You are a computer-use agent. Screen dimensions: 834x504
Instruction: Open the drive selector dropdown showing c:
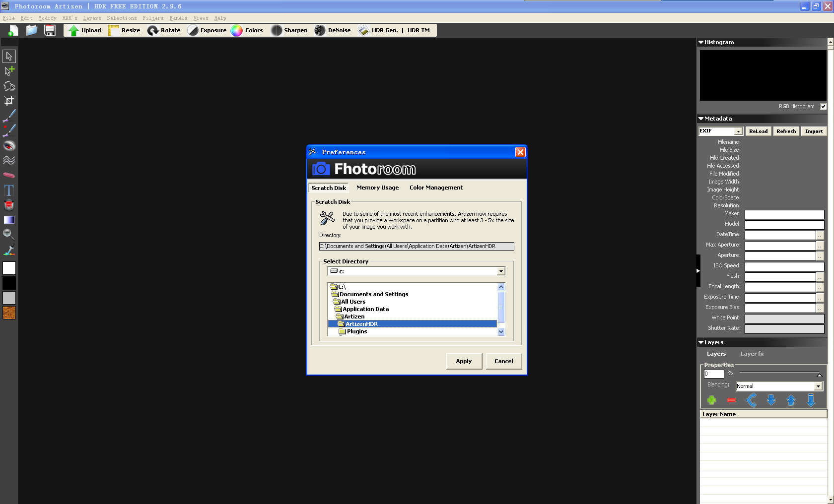click(x=501, y=271)
